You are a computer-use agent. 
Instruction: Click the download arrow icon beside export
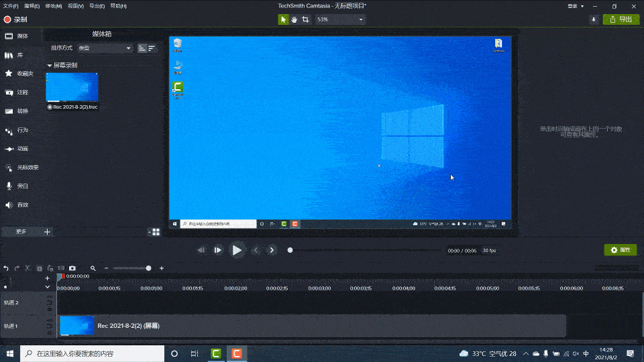[x=594, y=19]
